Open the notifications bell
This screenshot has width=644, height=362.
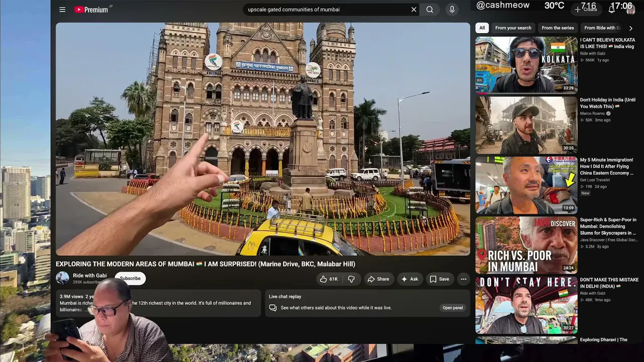coord(612,10)
